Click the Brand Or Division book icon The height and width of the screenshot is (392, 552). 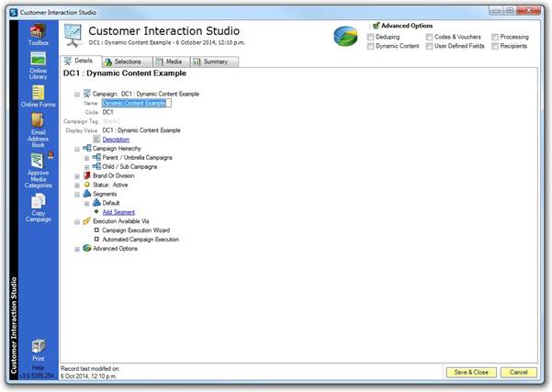[x=86, y=175]
